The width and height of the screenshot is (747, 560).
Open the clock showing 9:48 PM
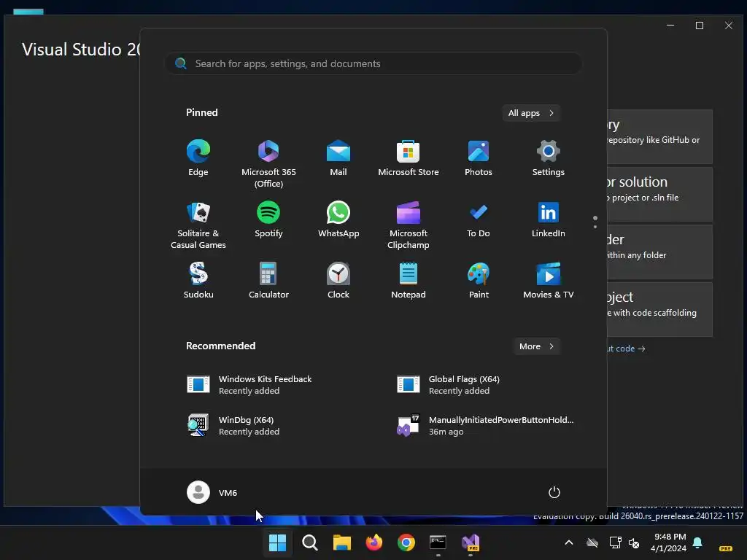pyautogui.click(x=669, y=542)
